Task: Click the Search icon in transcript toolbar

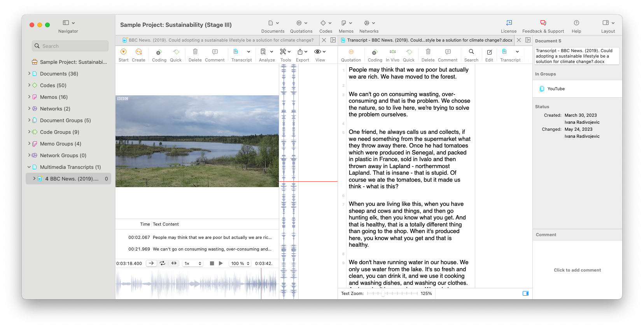Action: 471,52
